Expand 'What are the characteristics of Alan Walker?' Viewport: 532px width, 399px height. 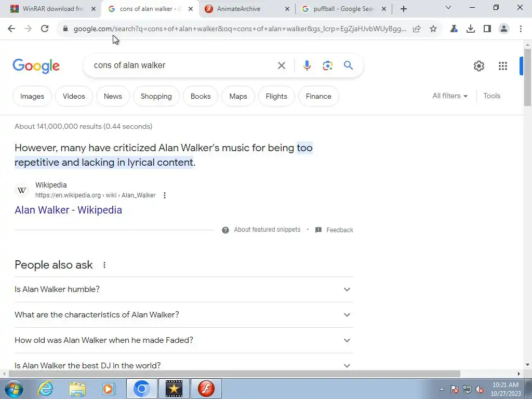[183, 315]
